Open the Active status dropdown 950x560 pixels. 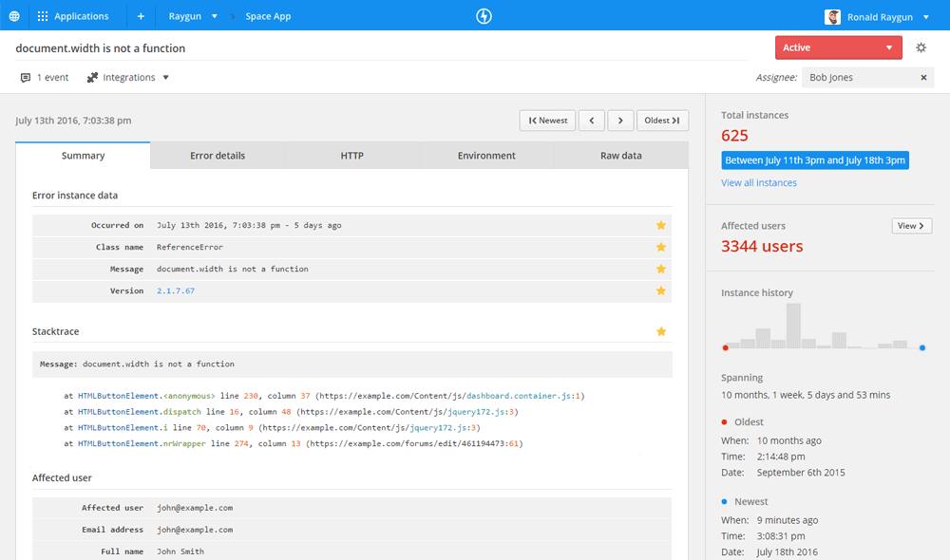tap(839, 47)
